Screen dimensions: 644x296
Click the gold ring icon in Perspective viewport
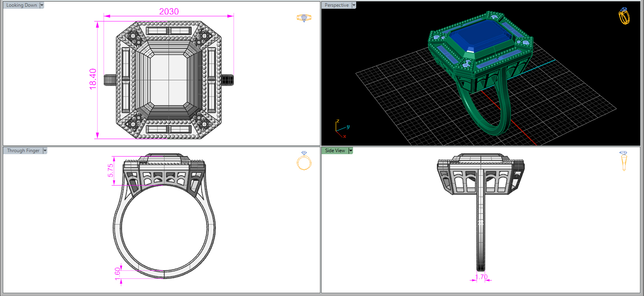click(624, 16)
